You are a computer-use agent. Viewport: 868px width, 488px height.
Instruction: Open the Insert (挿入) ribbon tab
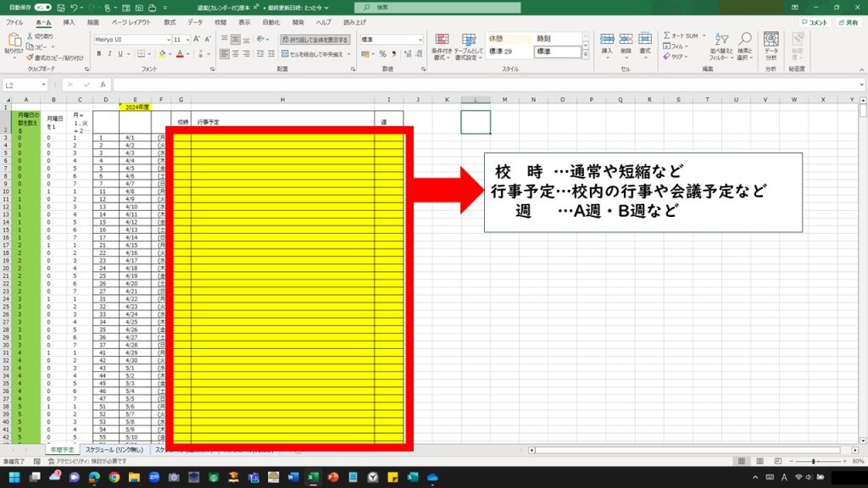(x=69, y=22)
